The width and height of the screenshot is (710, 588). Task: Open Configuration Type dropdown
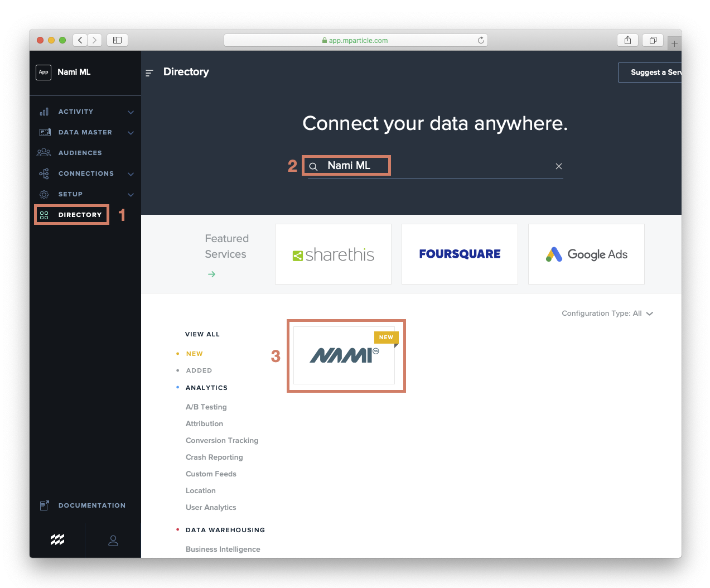pos(607,314)
